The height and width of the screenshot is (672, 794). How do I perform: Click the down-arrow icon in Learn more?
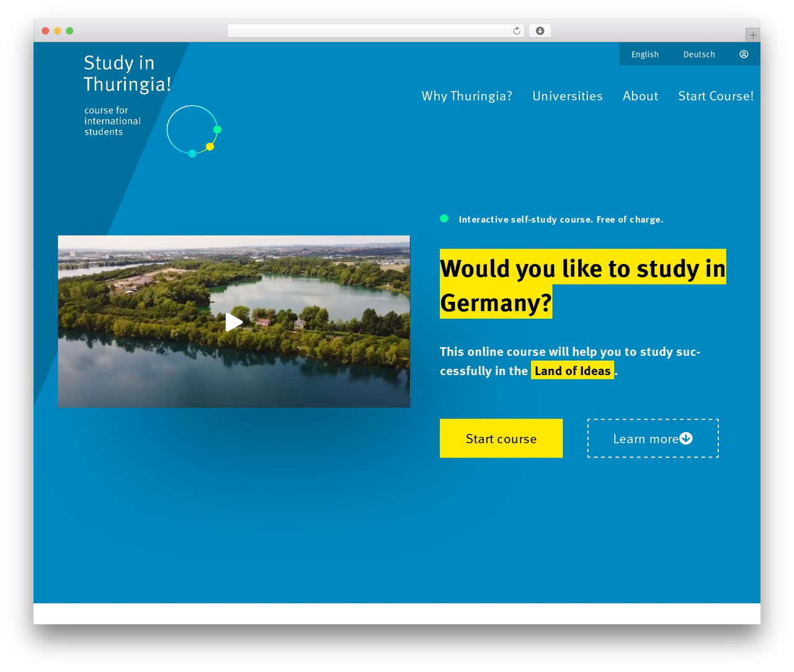pyautogui.click(x=686, y=438)
